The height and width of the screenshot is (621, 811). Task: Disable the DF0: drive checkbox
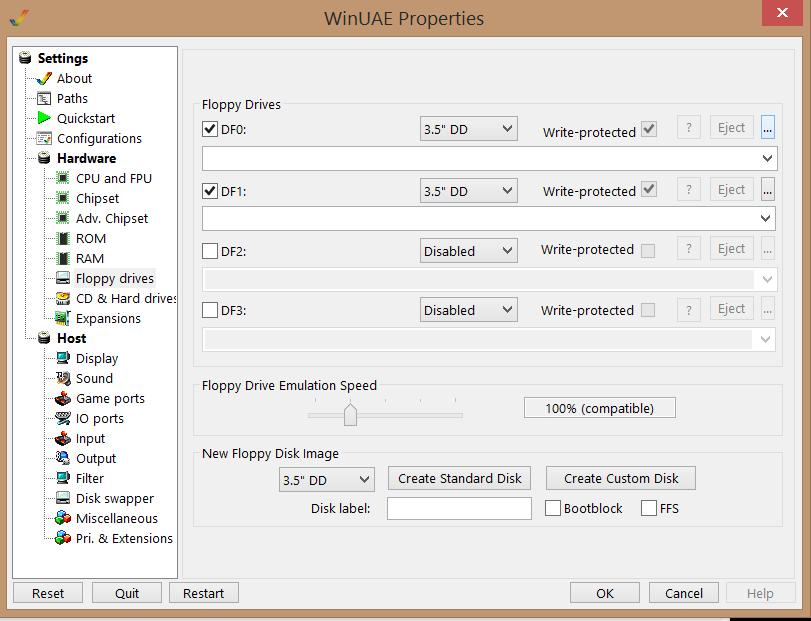coord(209,129)
